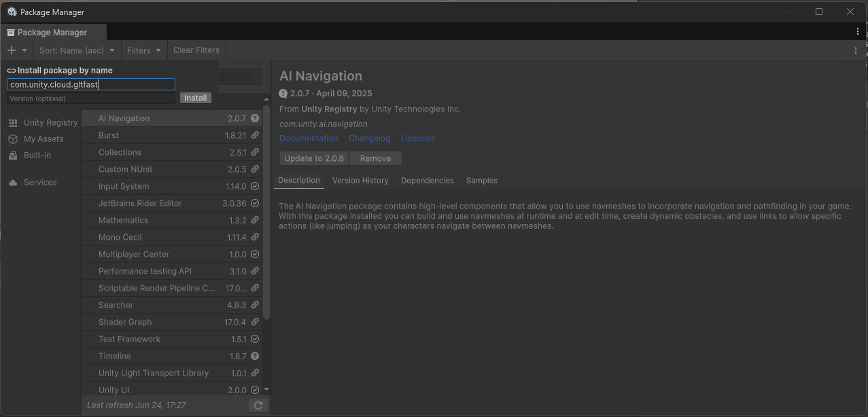This screenshot has width=868, height=417.
Task: Select the Mathematics package
Action: coord(171,220)
